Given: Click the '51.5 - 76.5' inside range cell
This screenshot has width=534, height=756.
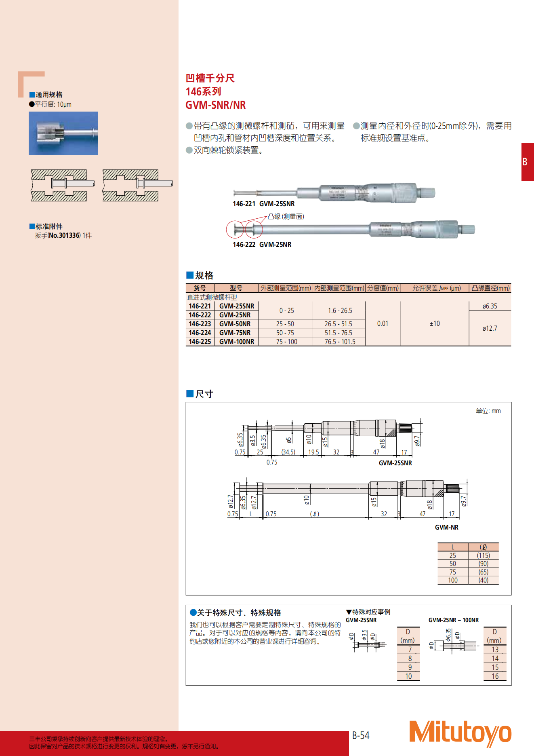Looking at the screenshot, I should pos(338,333).
